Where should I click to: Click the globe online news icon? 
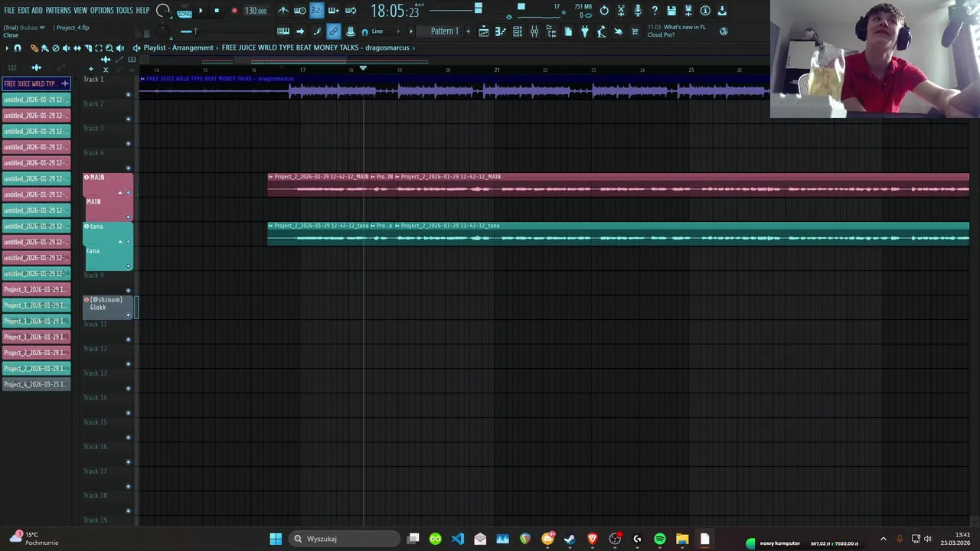(724, 31)
